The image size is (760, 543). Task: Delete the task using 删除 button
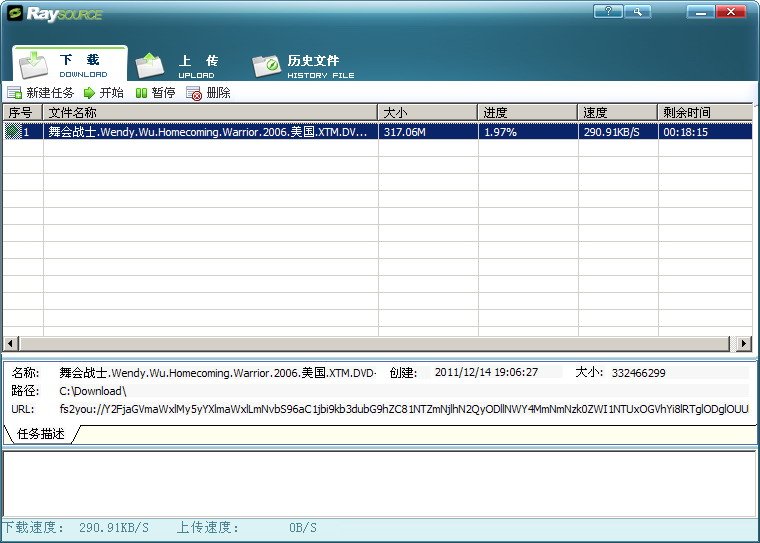pyautogui.click(x=208, y=93)
